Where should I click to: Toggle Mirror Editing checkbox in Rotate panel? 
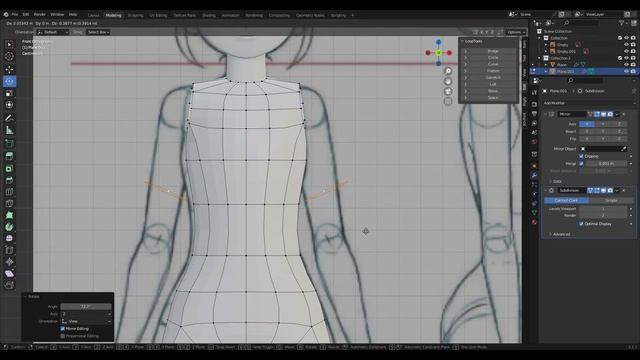coord(63,329)
